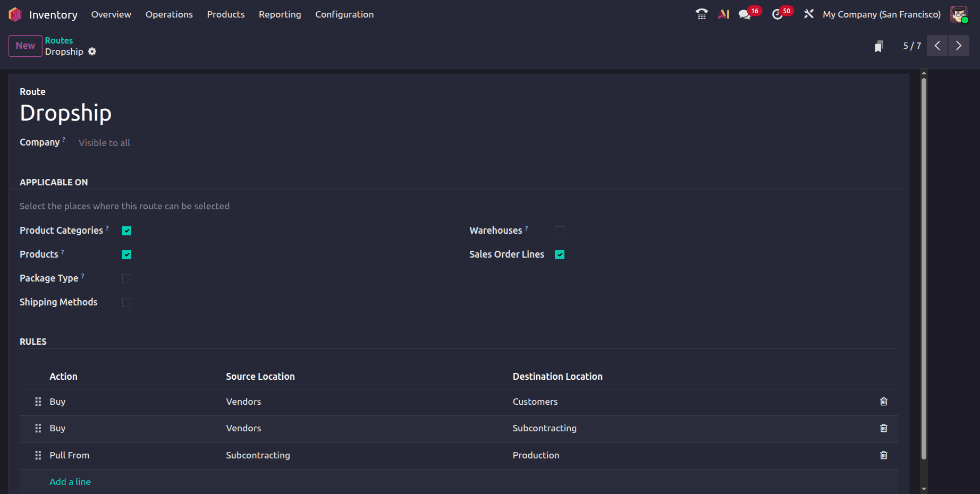This screenshot has height=494, width=980.
Task: Enable the Warehouses checkbox
Action: pos(559,231)
